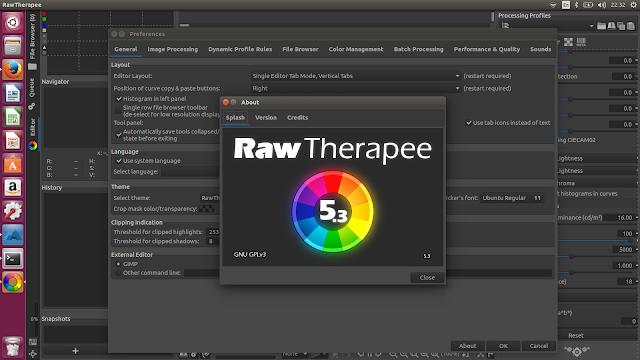Image resolution: width=640 pixels, height=360 pixels.
Task: Confirm Preferences with OK button
Action: [503, 346]
